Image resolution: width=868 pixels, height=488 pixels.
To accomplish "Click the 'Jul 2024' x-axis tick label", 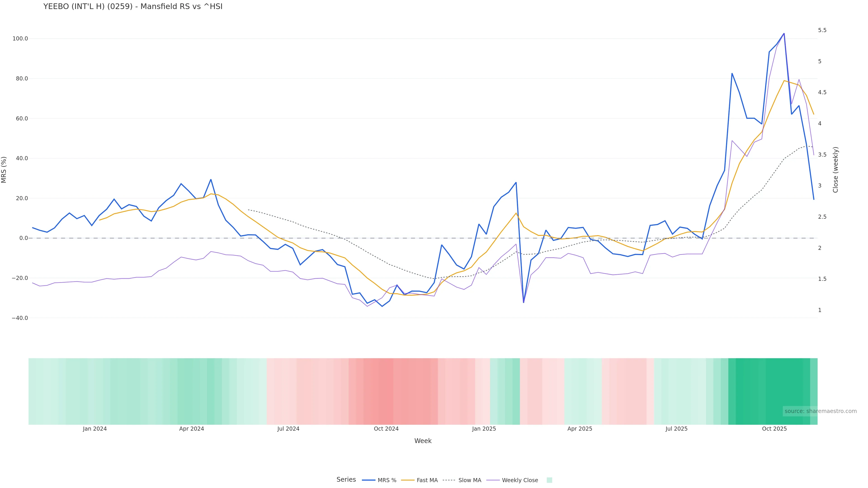I will (x=288, y=429).
